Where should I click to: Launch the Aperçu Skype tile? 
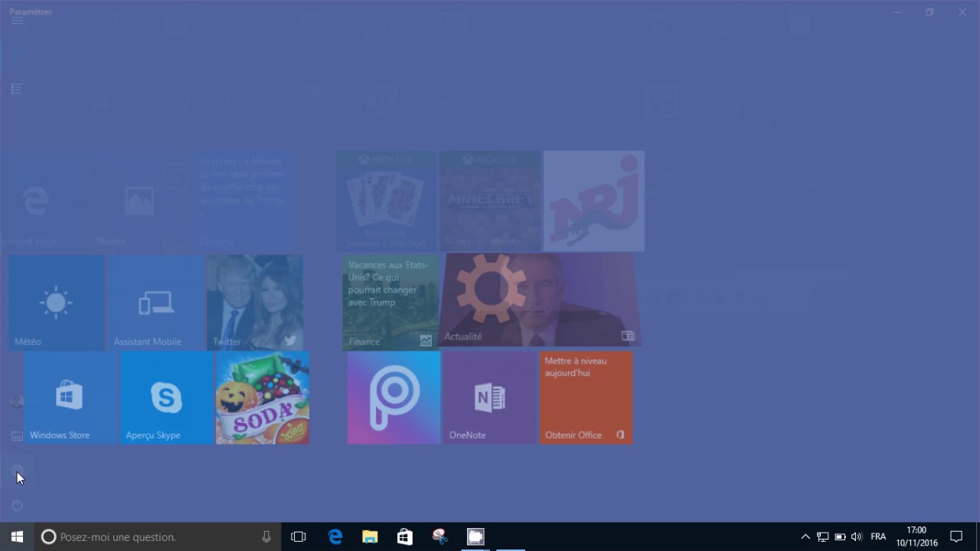click(166, 398)
